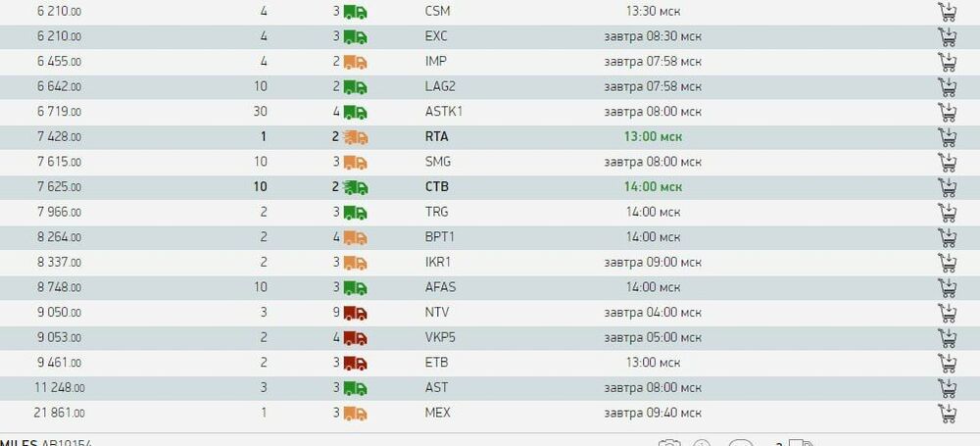Add the CTB offer to cart
This screenshot has height=446, width=980.
tap(948, 187)
